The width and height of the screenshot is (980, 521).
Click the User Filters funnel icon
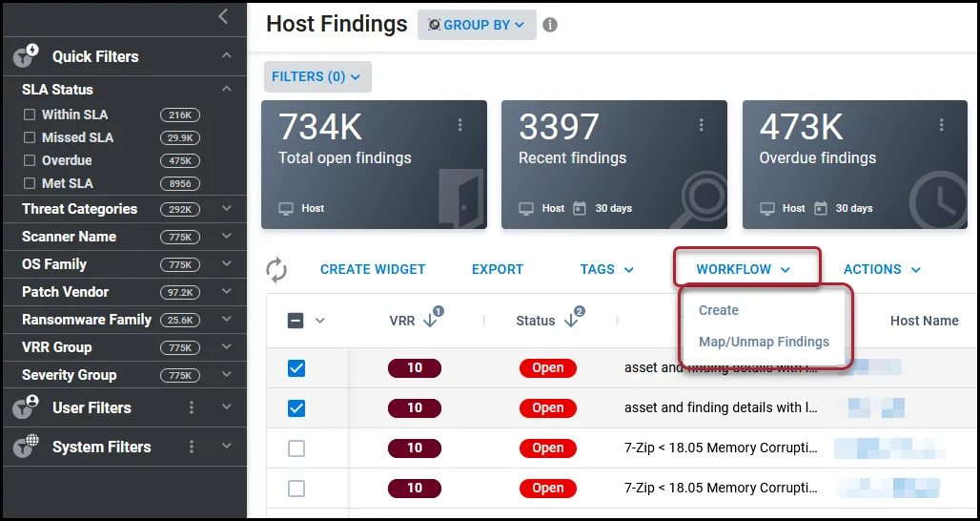tap(27, 407)
